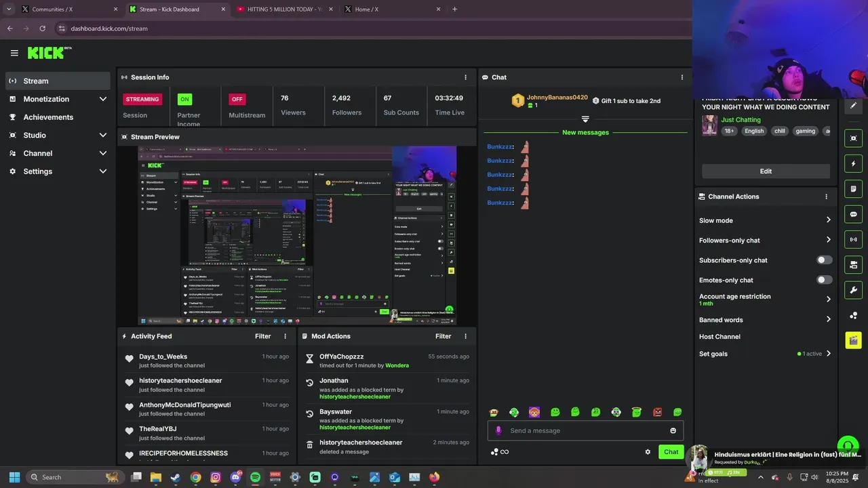Screen dimensions: 868x488
Task: Switch to Home / X browser tab
Action: (392, 9)
